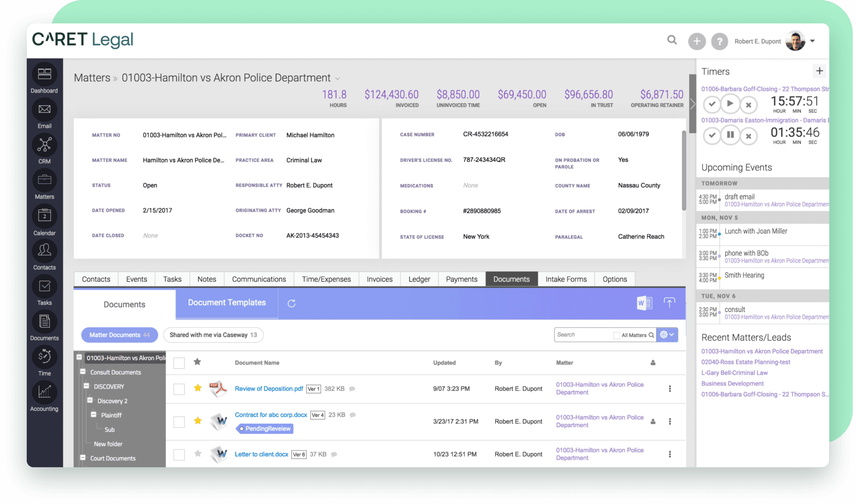Select Shared with me via Caseway filter
Viewport: 856px width, 504px height.
tap(213, 335)
